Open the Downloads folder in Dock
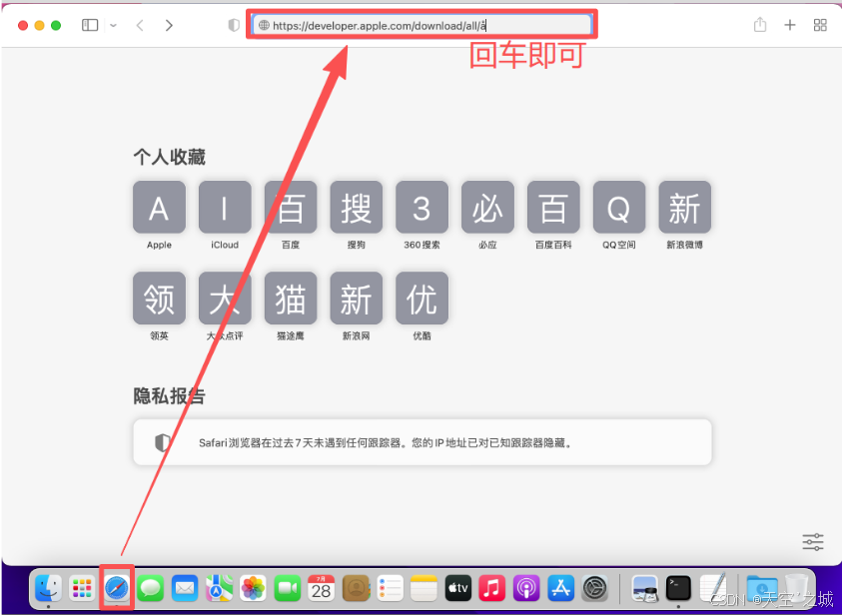Viewport: 843px width, 616px height. click(762, 588)
